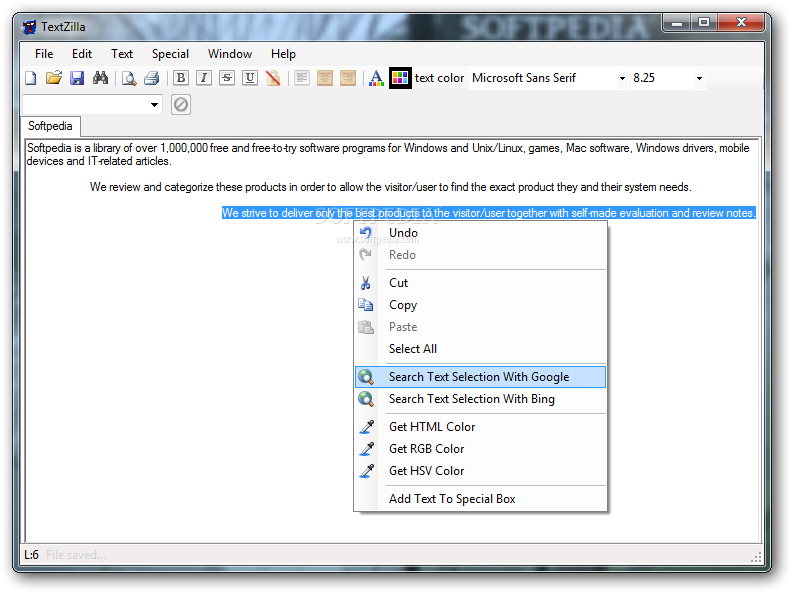Choose Get HSV Color

[480, 471]
